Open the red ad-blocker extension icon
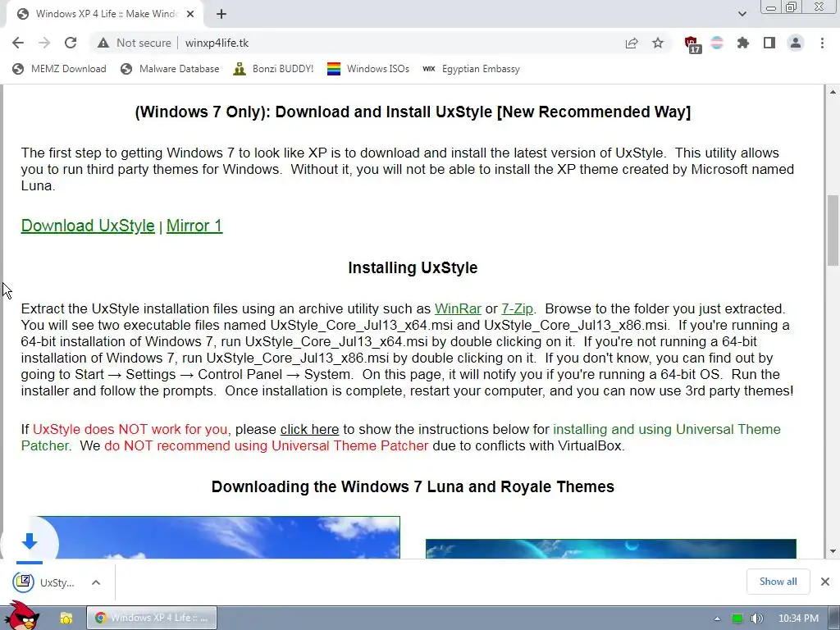The image size is (840, 630). [x=692, y=44]
